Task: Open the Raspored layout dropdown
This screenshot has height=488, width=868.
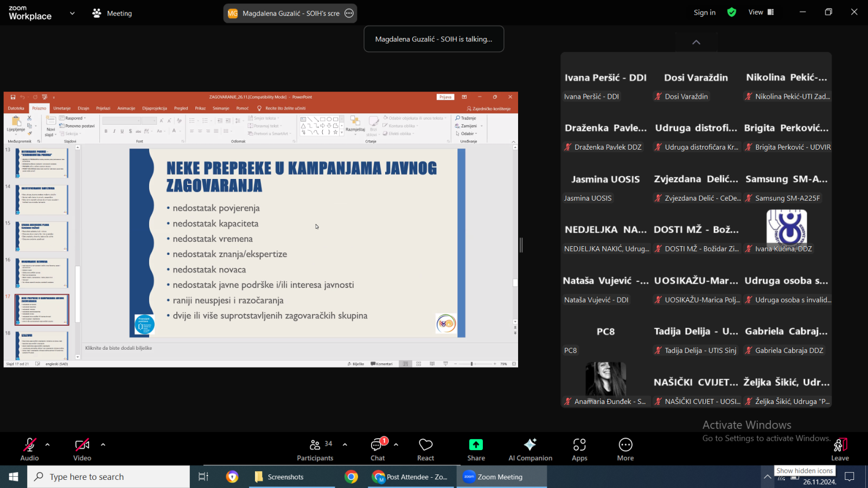Action: (x=73, y=118)
